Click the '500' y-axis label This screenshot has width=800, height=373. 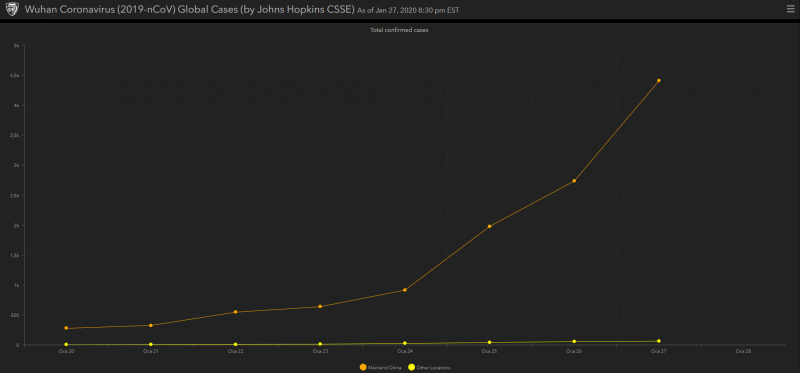click(15, 315)
